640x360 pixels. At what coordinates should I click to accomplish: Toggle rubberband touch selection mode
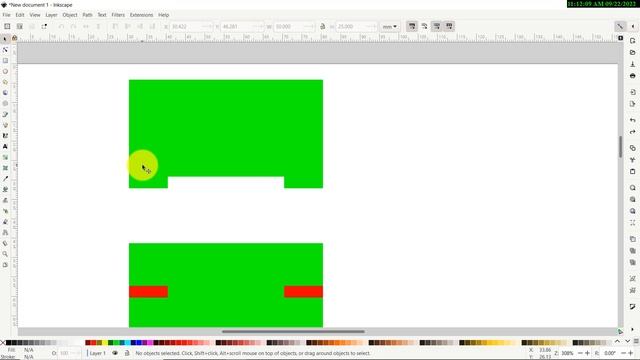(44, 26)
